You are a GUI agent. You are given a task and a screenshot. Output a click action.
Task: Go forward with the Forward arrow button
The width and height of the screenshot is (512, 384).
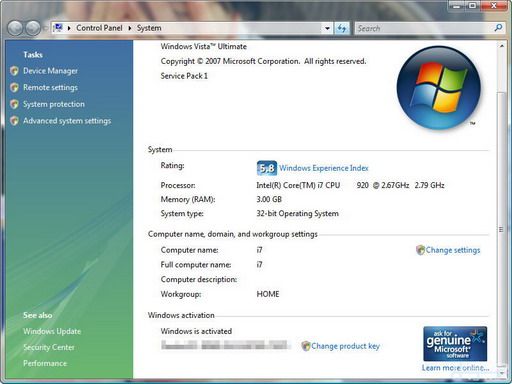point(33,28)
